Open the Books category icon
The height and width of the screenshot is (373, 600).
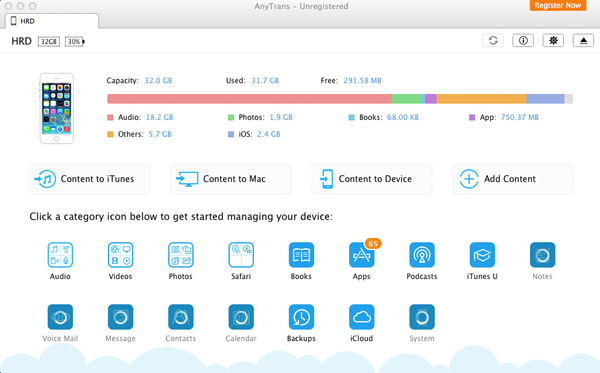coord(301,255)
